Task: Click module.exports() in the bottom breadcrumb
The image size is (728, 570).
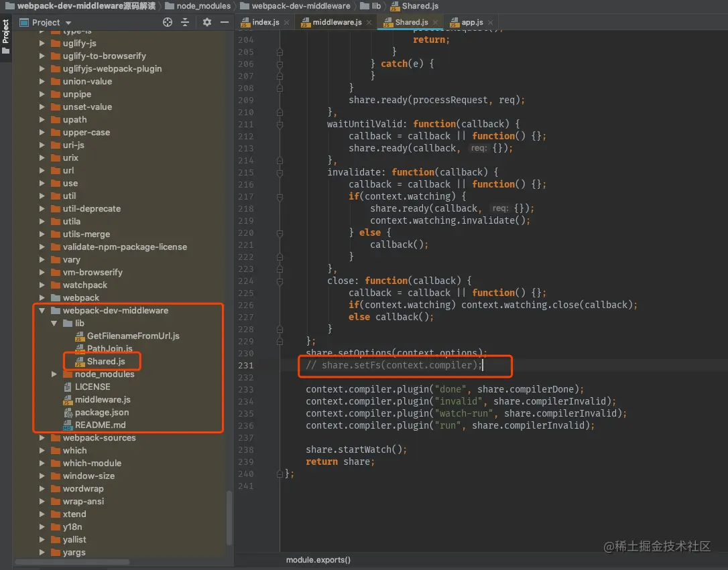Action: [318, 560]
